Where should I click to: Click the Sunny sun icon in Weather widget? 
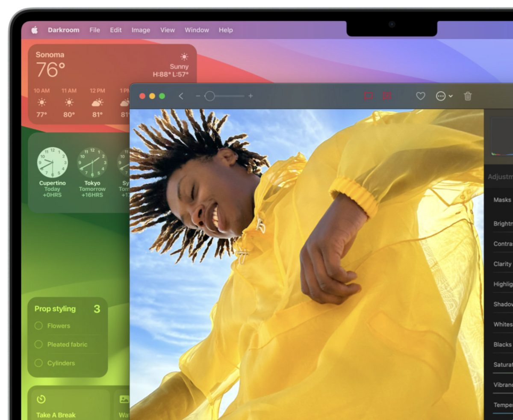click(x=184, y=56)
